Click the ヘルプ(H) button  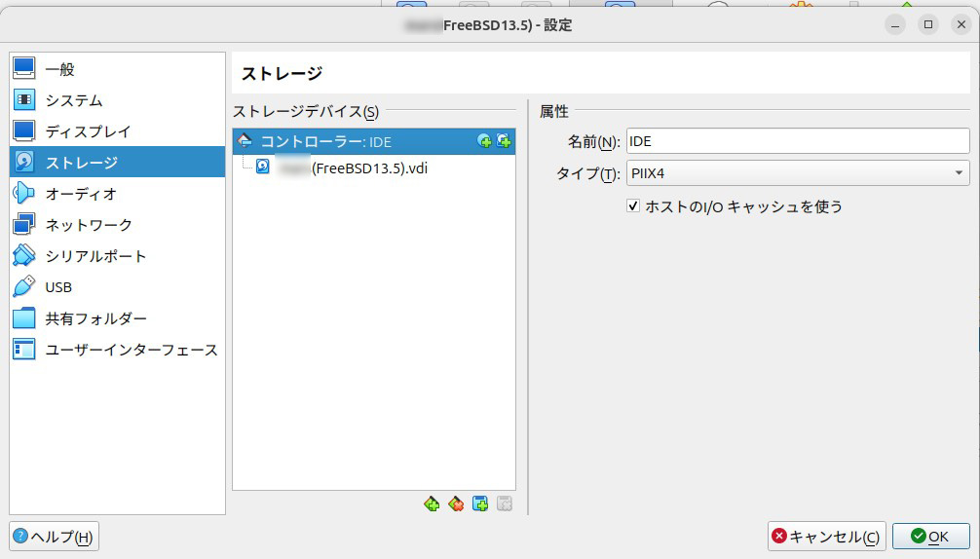click(x=55, y=537)
